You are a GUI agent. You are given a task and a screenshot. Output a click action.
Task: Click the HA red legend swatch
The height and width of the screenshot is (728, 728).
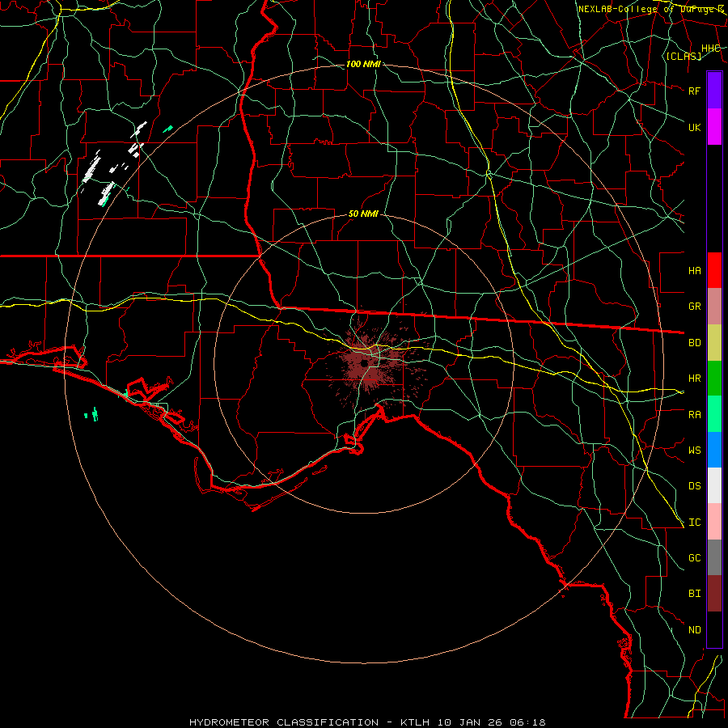tap(714, 270)
